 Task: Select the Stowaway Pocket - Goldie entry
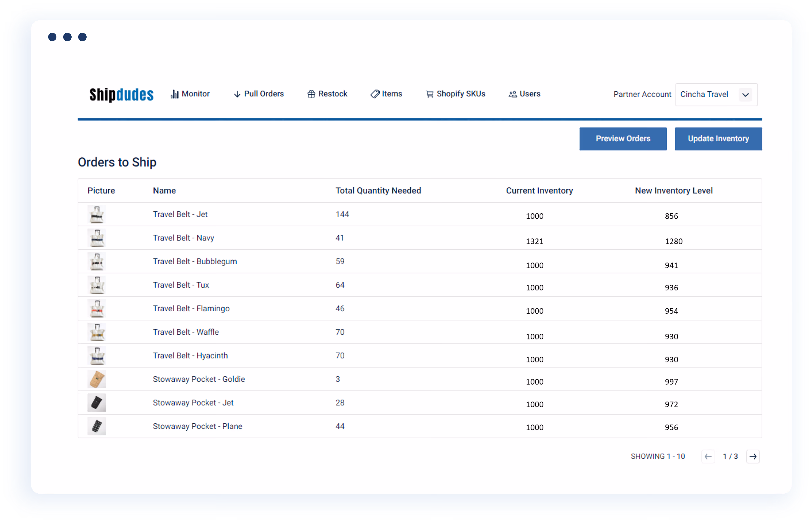coord(199,379)
